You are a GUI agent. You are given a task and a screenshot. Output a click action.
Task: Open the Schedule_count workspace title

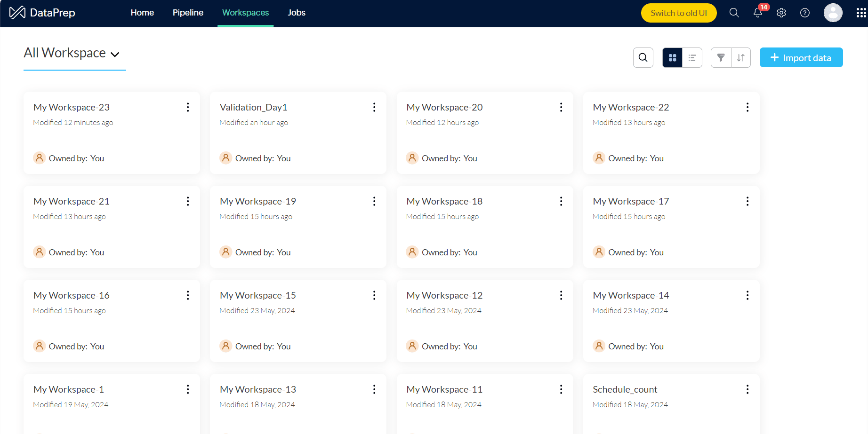tap(625, 389)
